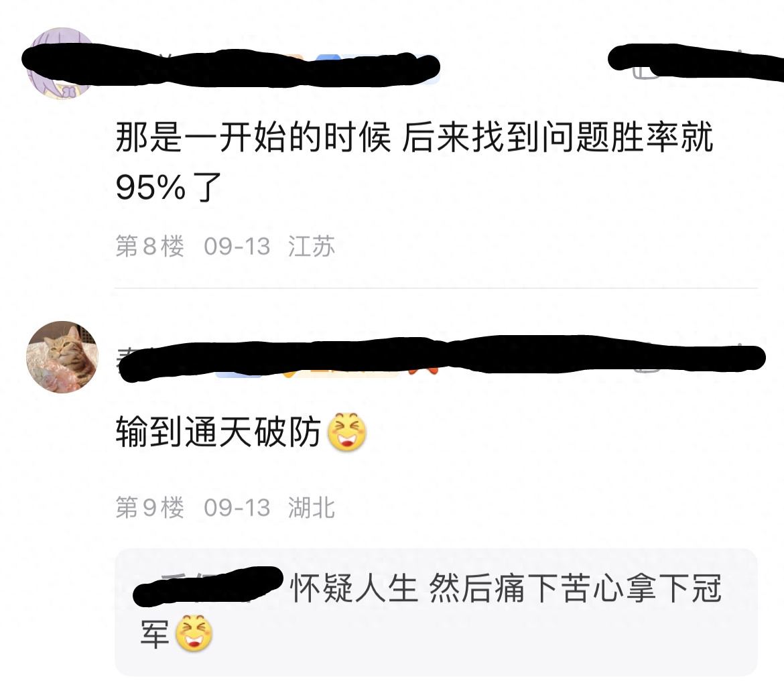Tap the 湖北 location label
The height and width of the screenshot is (699, 784).
[312, 507]
